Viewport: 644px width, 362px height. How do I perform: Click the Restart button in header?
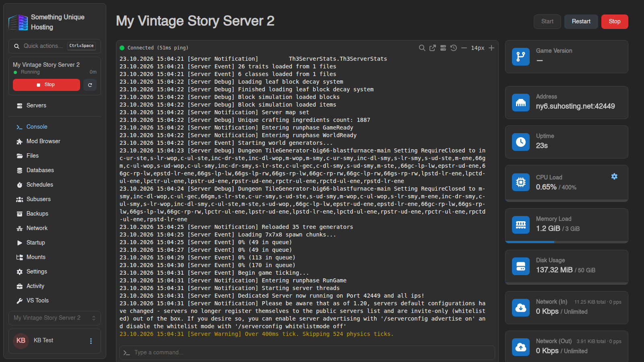pyautogui.click(x=581, y=22)
